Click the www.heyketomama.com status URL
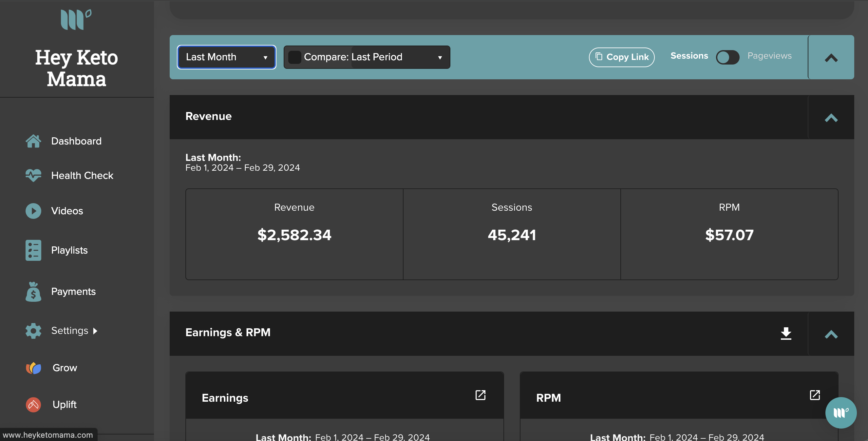This screenshot has width=868, height=441. point(48,435)
